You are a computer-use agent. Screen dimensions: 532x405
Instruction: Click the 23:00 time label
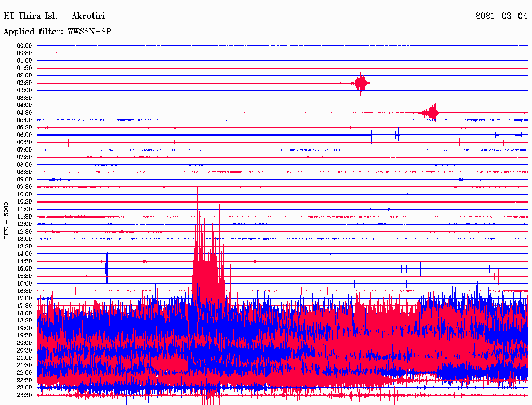click(x=24, y=388)
